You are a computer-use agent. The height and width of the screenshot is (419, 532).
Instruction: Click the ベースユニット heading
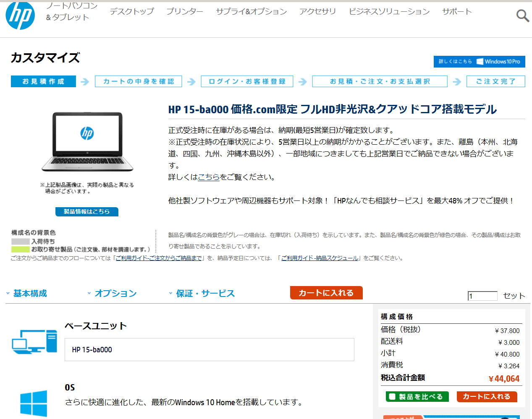(96, 326)
